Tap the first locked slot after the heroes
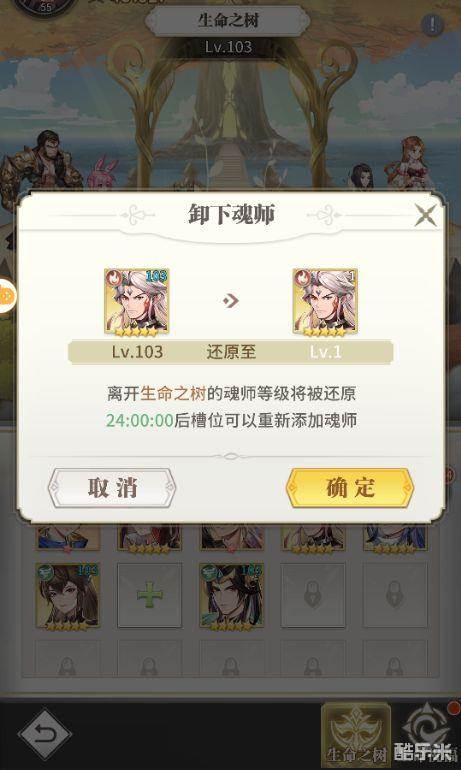The image size is (461, 770). point(313,595)
